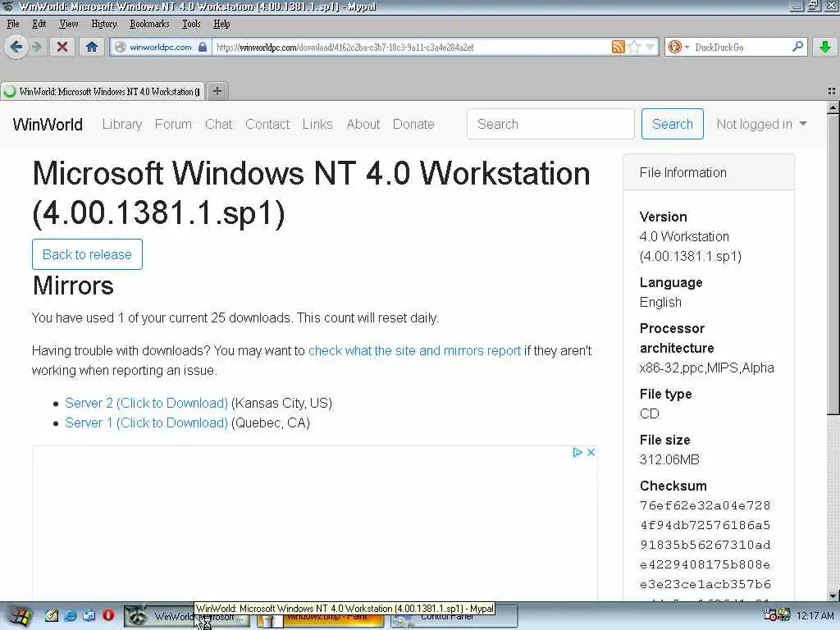The width and height of the screenshot is (840, 630).
Task: Open the Tools menu
Action: point(191,24)
